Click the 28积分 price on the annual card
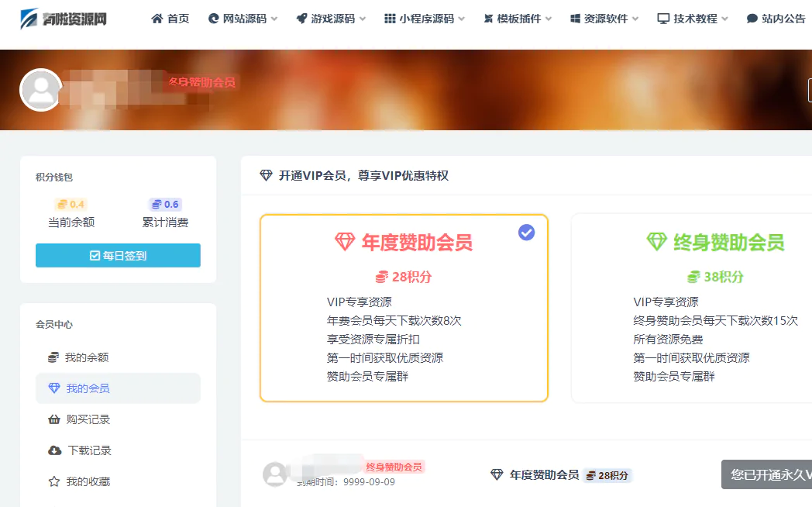 404,277
